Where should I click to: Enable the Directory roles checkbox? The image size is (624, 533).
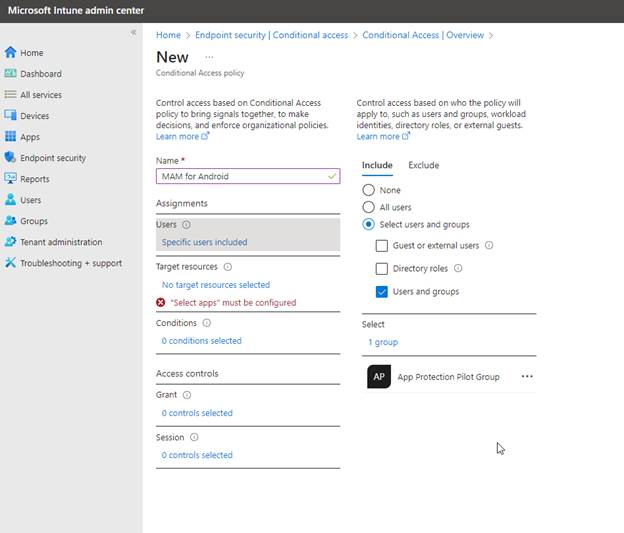coord(382,268)
